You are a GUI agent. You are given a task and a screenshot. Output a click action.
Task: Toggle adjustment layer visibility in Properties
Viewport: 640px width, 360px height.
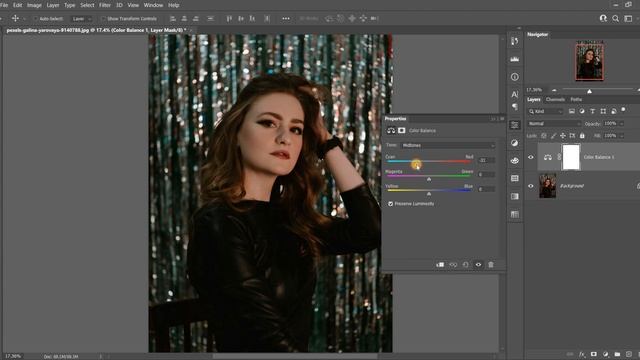[x=478, y=264]
